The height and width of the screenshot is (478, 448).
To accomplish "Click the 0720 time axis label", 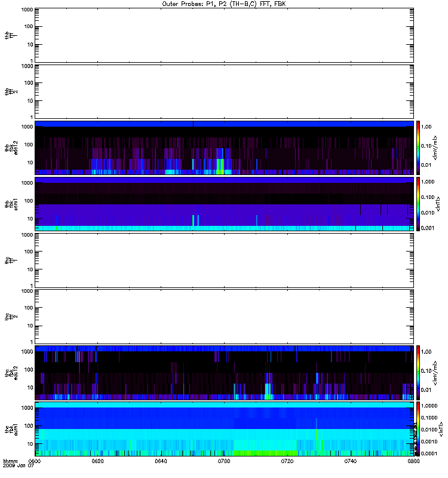I will [287, 461].
